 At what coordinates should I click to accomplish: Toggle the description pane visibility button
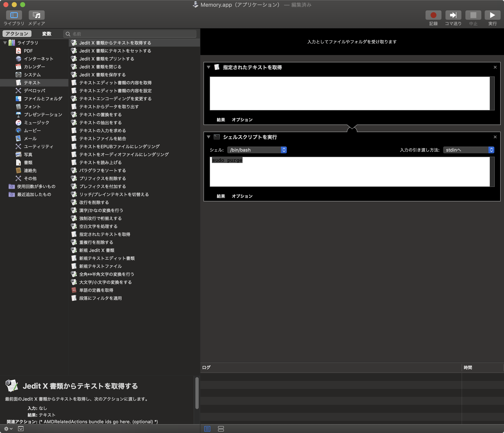(x=21, y=429)
